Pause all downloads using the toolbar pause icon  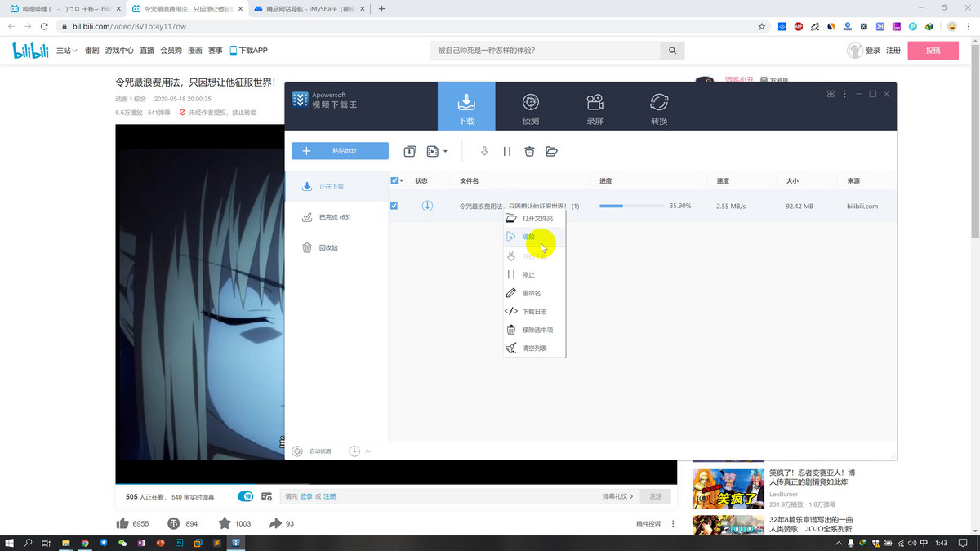pos(507,151)
